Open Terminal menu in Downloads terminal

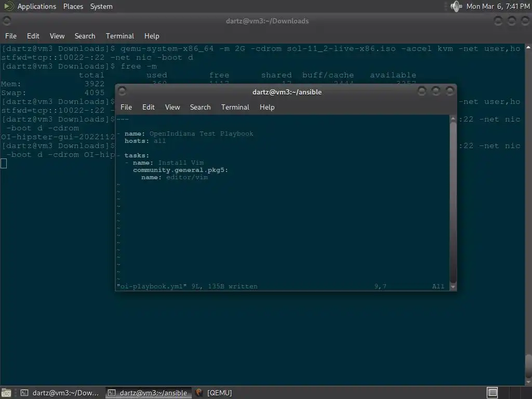click(x=120, y=36)
